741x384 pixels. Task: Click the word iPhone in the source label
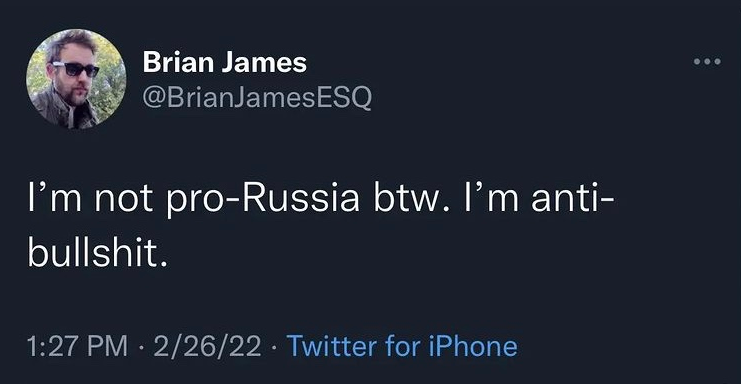473,346
